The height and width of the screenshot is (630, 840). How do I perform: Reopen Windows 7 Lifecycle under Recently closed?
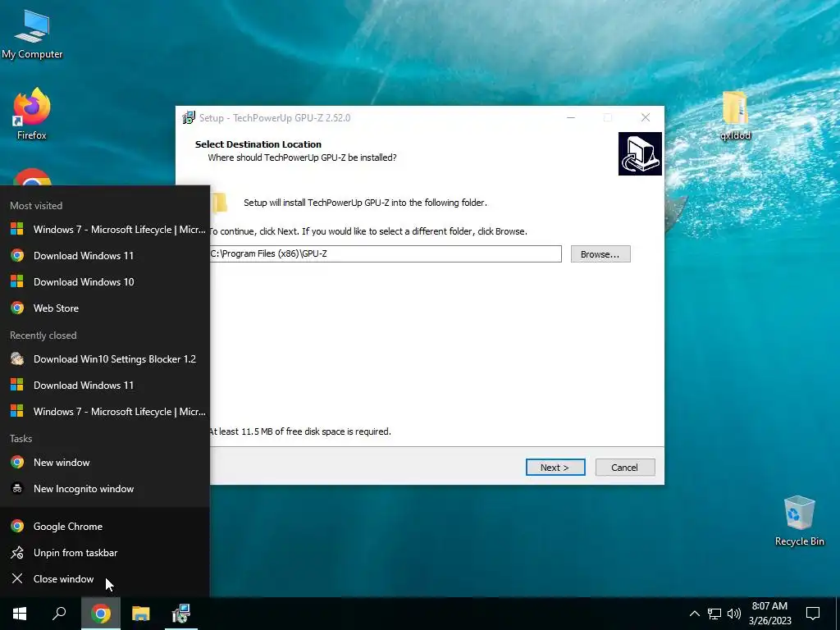coord(105,412)
